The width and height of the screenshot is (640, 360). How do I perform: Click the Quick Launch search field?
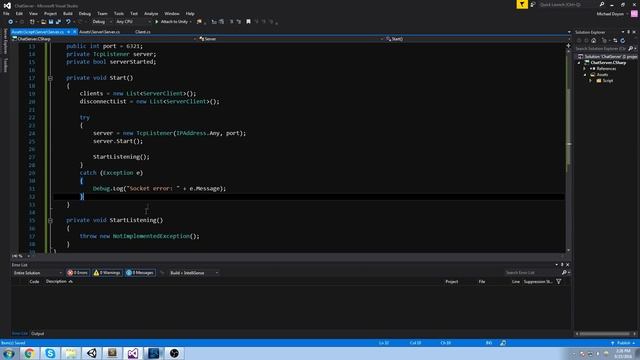point(567,4)
